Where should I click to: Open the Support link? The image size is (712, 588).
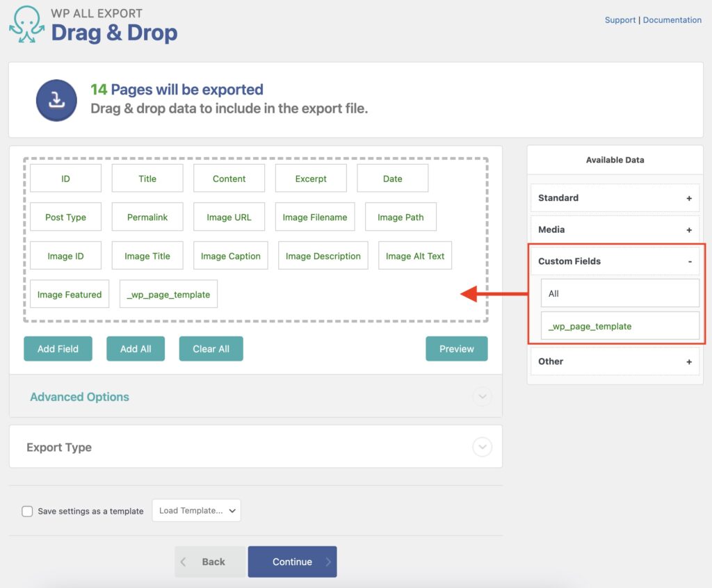click(620, 19)
